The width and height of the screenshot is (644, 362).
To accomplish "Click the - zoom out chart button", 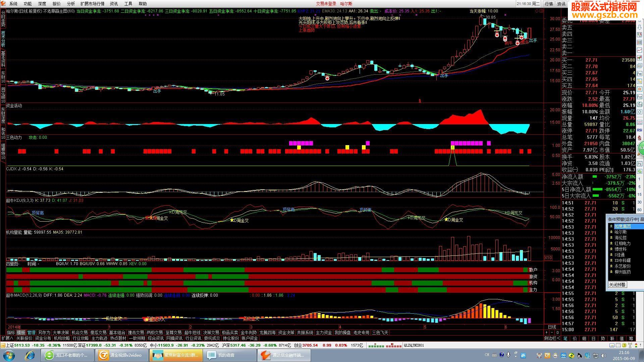I will 552,333.
